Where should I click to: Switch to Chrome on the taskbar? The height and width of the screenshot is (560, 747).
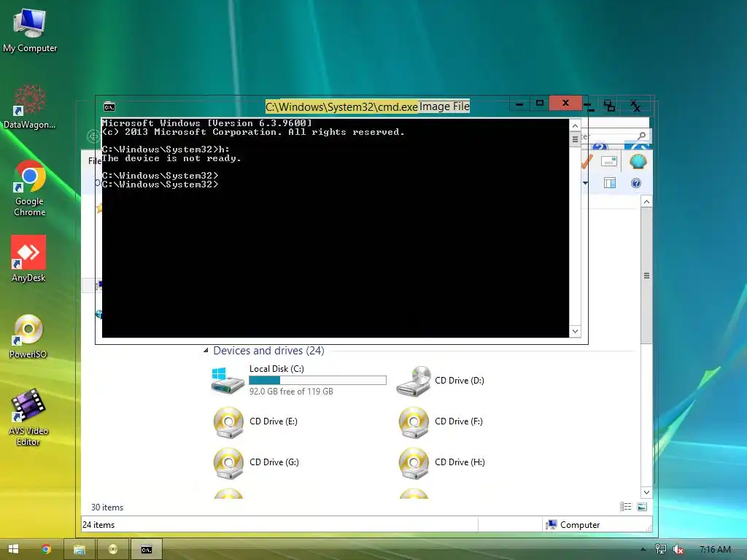(x=46, y=549)
